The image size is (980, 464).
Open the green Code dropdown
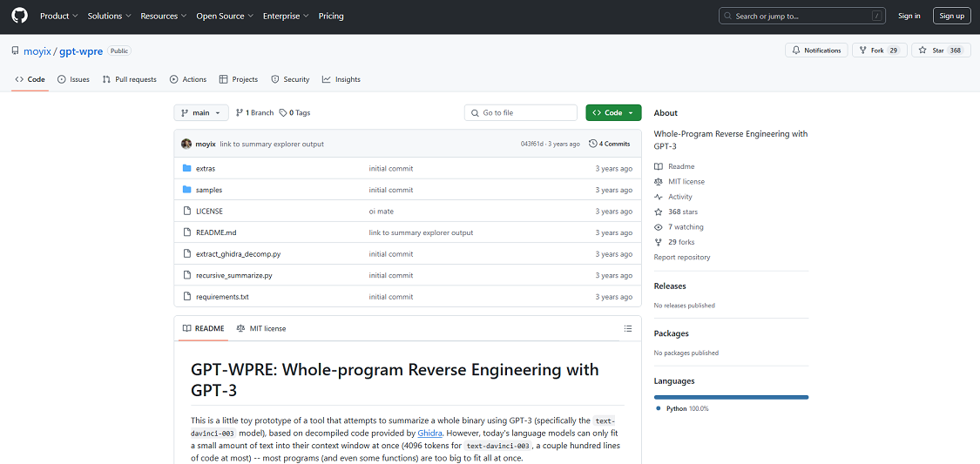click(614, 113)
